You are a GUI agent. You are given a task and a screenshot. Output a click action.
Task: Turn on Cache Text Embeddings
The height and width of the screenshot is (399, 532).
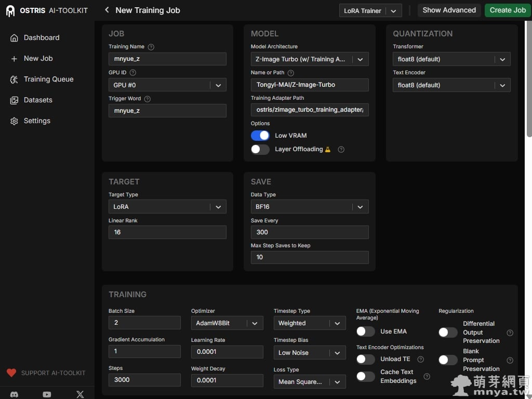point(366,376)
